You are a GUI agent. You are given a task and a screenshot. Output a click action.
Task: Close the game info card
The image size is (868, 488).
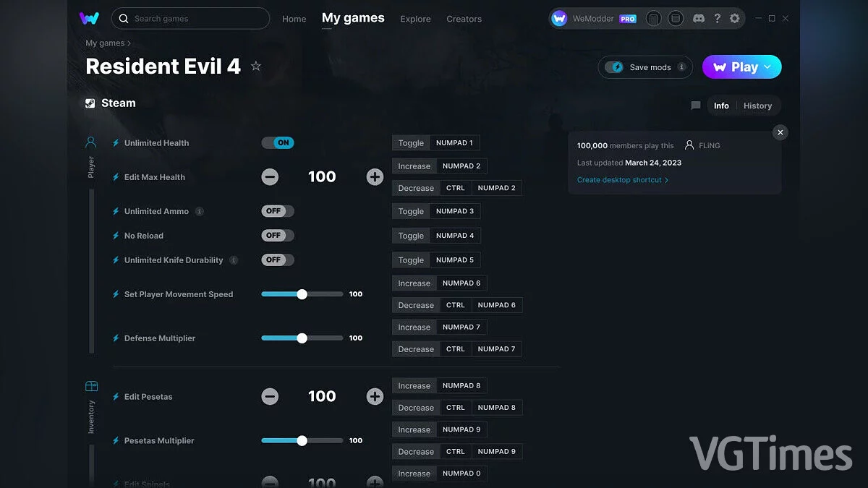pos(780,132)
